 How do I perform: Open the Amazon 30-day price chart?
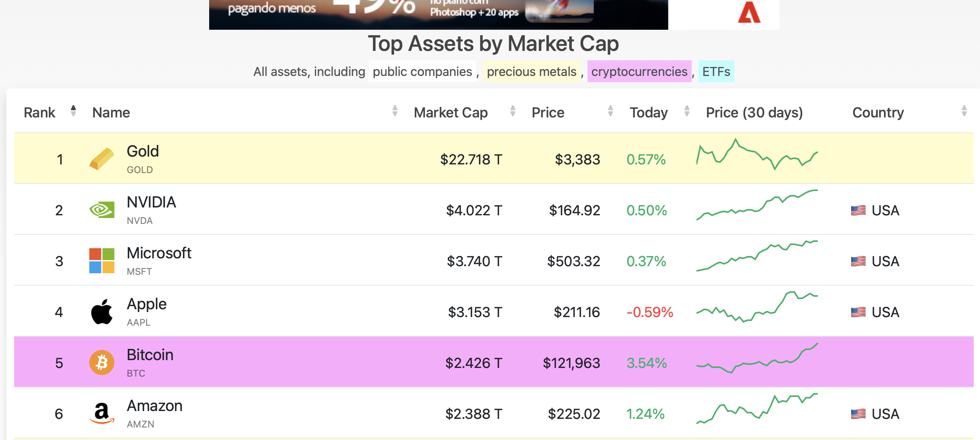(757, 409)
